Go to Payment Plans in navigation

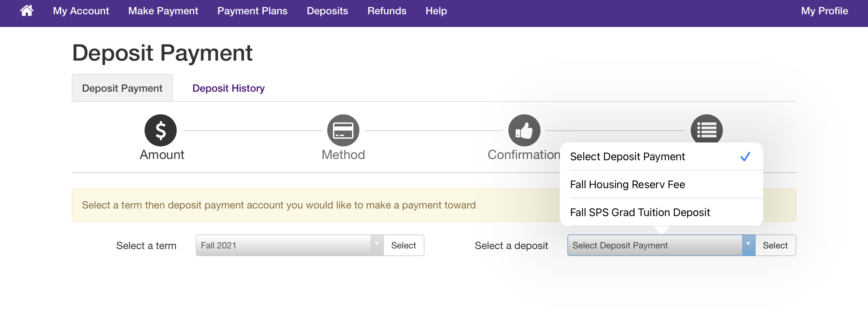click(x=252, y=11)
